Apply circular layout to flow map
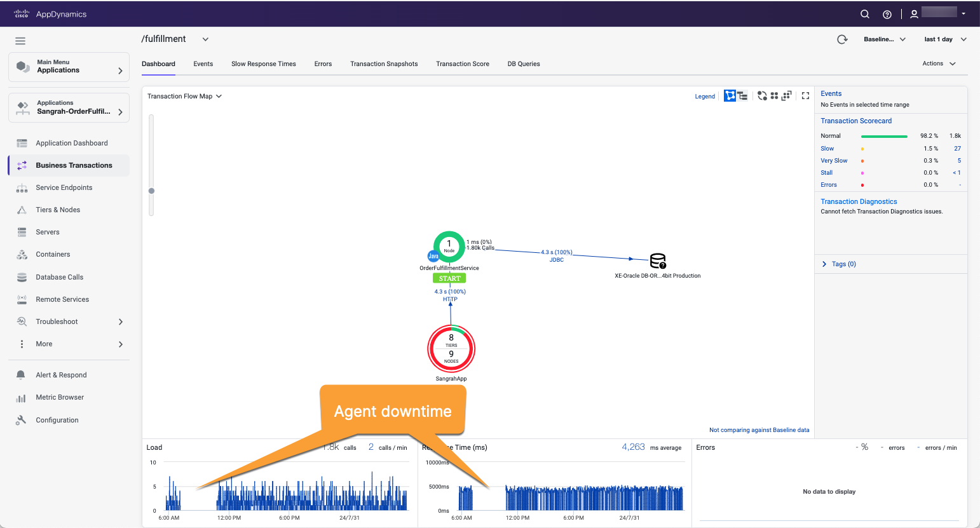The width and height of the screenshot is (980, 528). coord(762,96)
